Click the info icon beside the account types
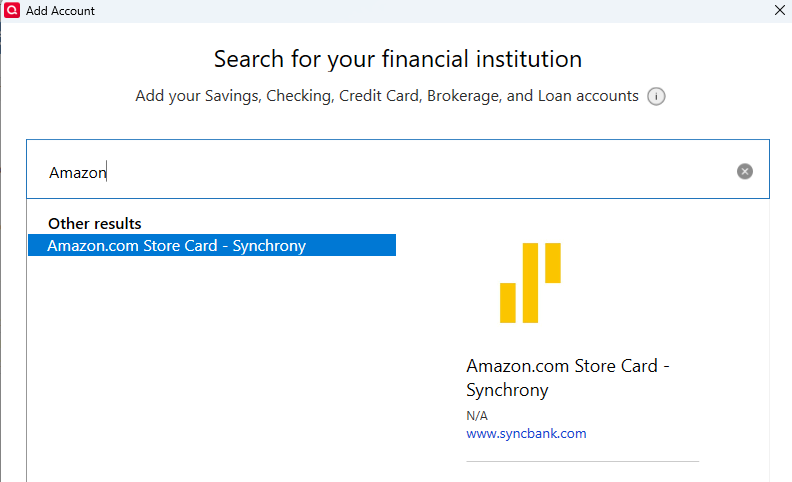792x482 pixels. click(x=656, y=97)
